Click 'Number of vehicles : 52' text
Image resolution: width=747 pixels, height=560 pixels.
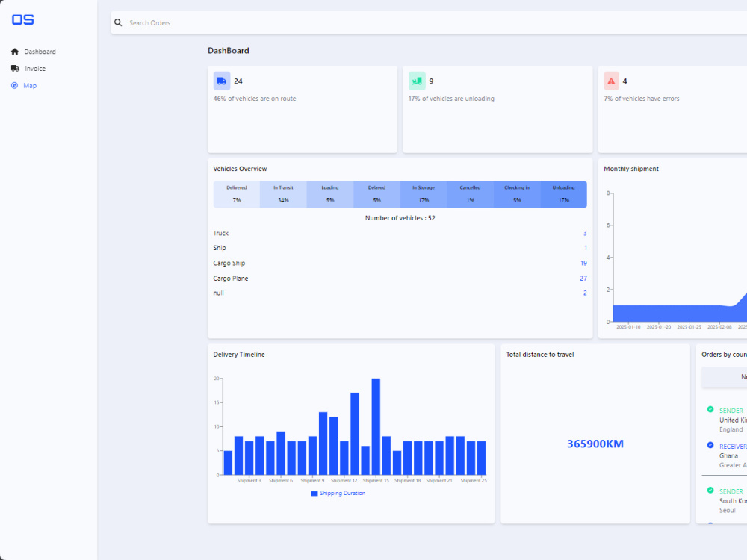pyautogui.click(x=400, y=218)
